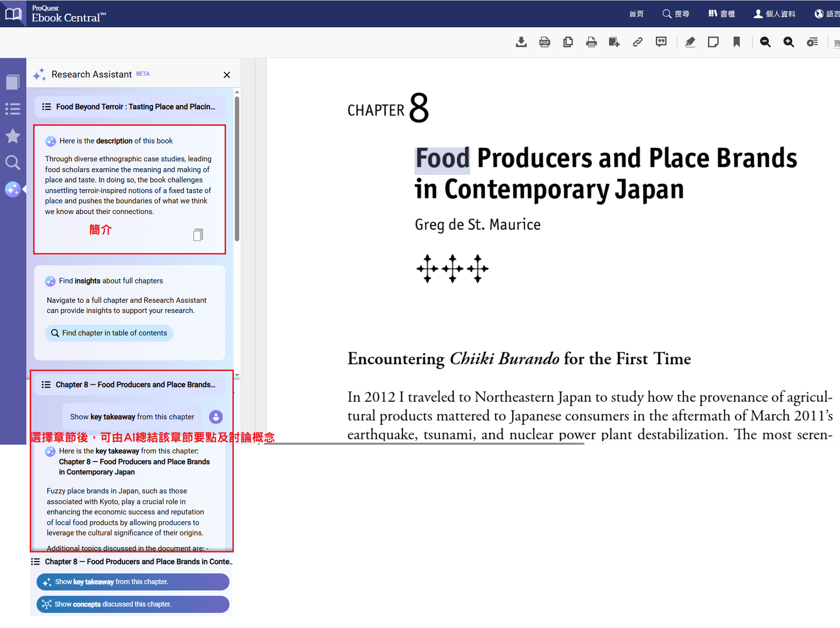840x628 pixels.
Task: Zoom out of the page
Action: tap(765, 42)
